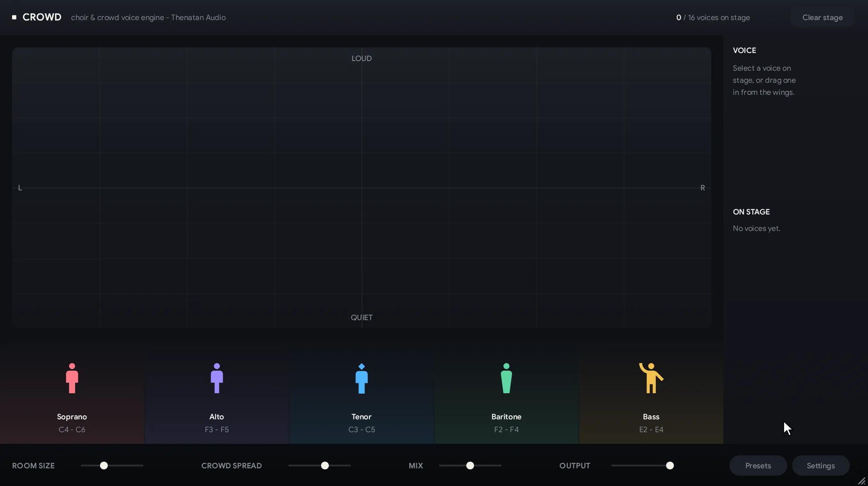Click the Output slider handle
This screenshot has height=486, width=868.
pos(669,466)
